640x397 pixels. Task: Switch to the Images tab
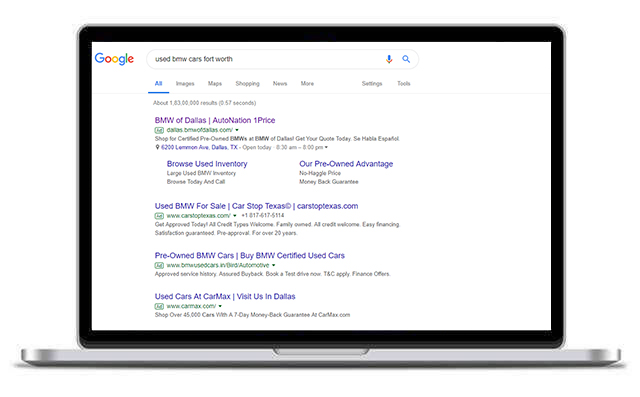pyautogui.click(x=185, y=84)
